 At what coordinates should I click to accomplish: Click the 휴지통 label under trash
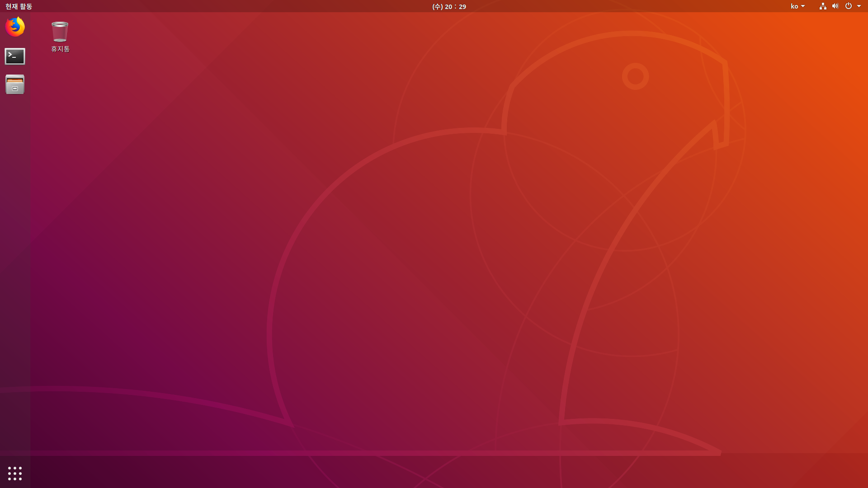pyautogui.click(x=60, y=49)
